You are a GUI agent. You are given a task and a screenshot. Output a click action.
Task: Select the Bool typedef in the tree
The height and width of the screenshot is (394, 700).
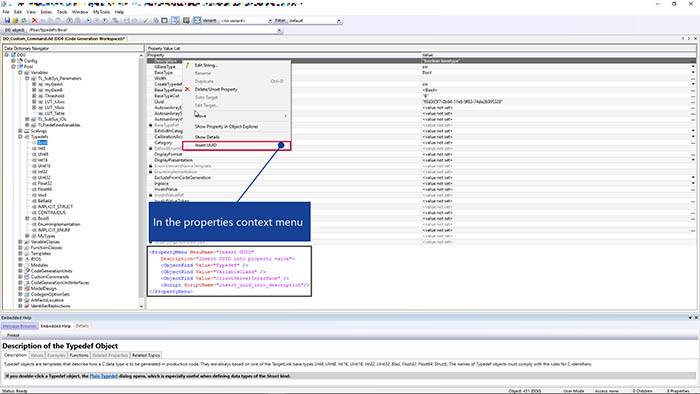(42, 143)
